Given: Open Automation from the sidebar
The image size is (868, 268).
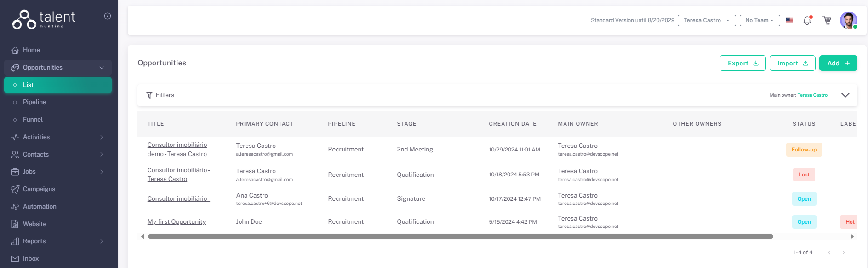Looking at the screenshot, I should point(40,207).
